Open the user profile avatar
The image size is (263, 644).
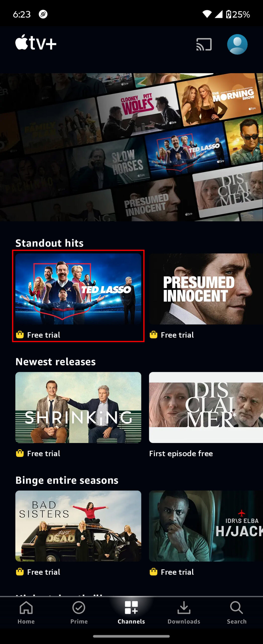[x=237, y=44]
